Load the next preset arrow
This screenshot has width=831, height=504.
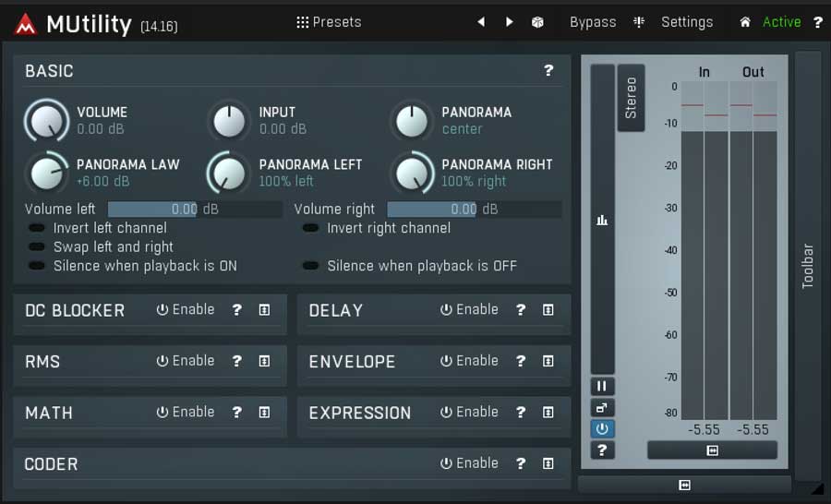(x=510, y=22)
